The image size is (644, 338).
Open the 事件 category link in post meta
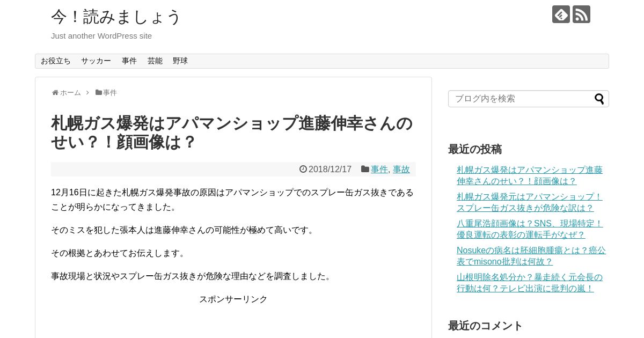[379, 170]
